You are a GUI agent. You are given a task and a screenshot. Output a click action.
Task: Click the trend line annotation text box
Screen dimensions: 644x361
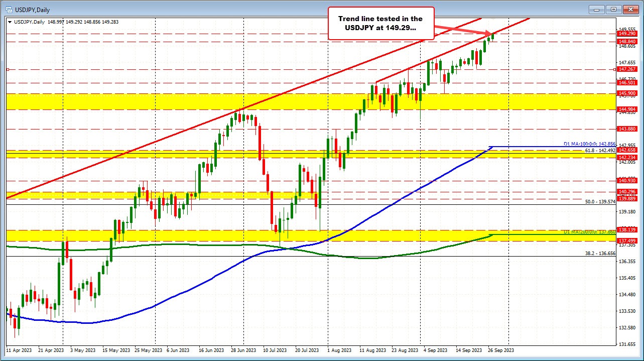point(380,23)
